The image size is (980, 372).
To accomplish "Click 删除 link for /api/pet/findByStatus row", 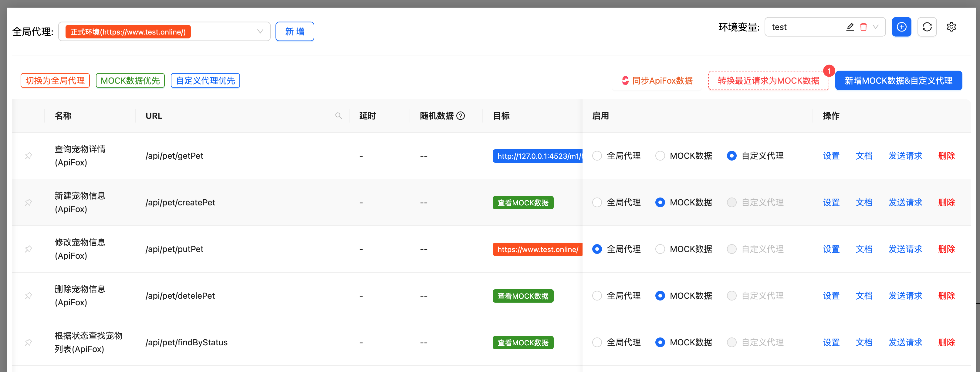I will point(946,342).
